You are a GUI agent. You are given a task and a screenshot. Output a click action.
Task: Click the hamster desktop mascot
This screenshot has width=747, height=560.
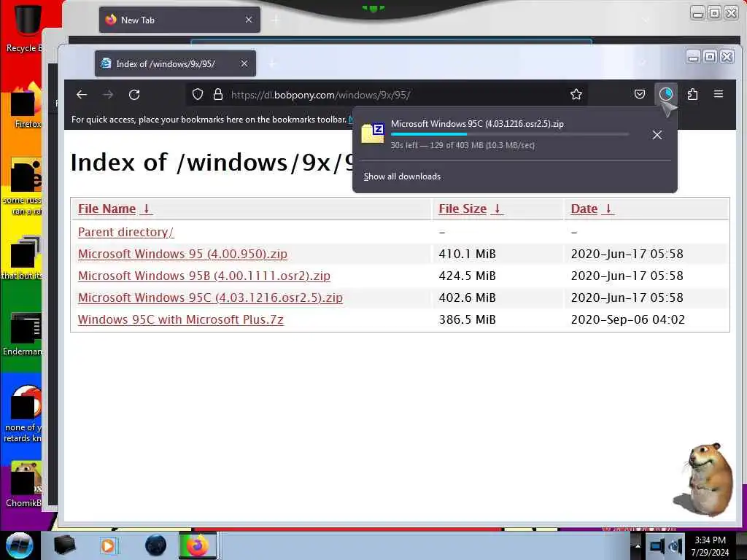(x=704, y=480)
